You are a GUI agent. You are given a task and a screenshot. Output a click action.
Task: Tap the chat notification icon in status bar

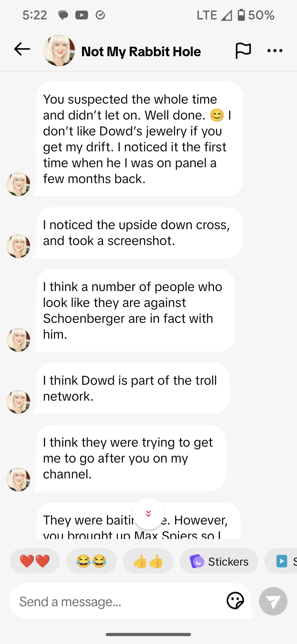(x=63, y=15)
